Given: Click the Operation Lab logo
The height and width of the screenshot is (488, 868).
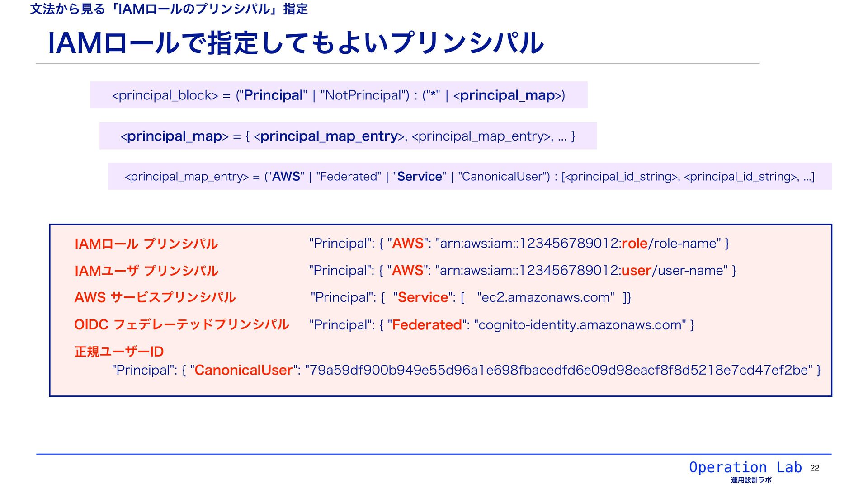Looking at the screenshot, I should tap(745, 467).
